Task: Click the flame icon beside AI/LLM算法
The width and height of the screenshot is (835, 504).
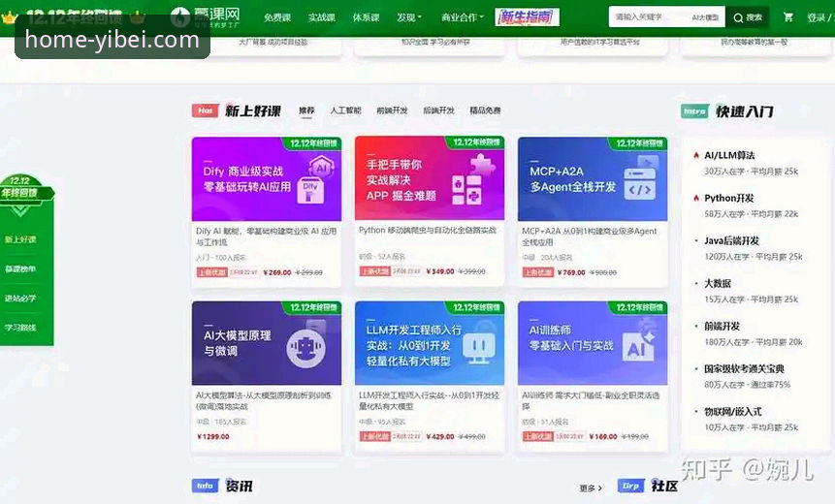Action: point(696,155)
